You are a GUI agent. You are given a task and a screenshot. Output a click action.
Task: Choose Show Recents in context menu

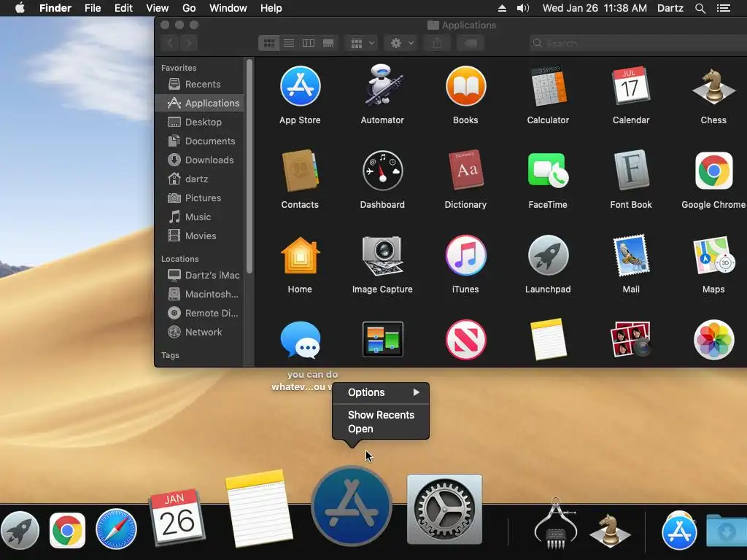(x=381, y=415)
